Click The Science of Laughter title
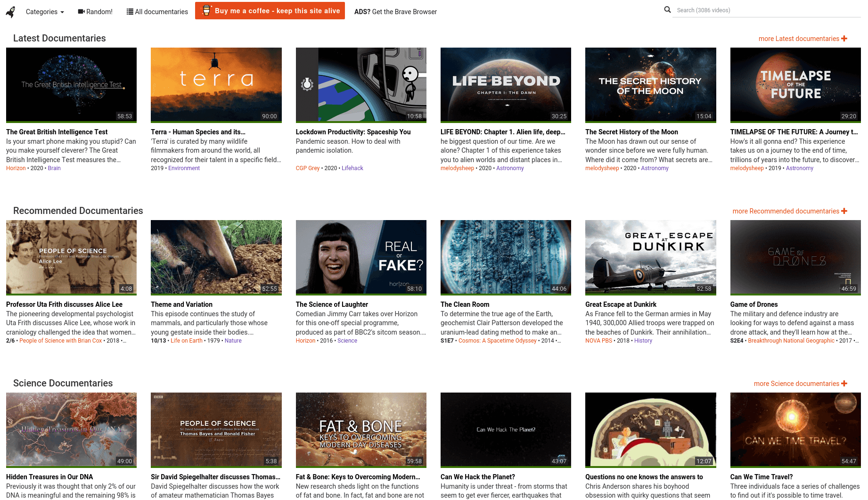 click(332, 304)
